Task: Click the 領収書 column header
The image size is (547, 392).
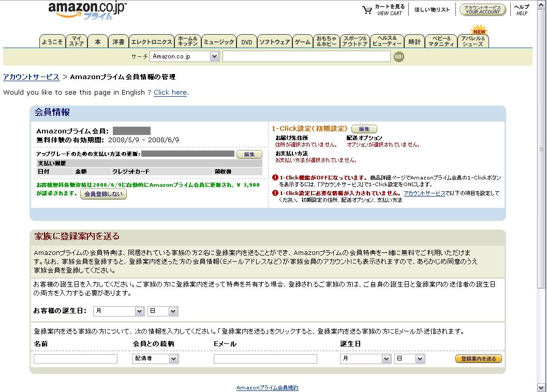Action: (223, 171)
